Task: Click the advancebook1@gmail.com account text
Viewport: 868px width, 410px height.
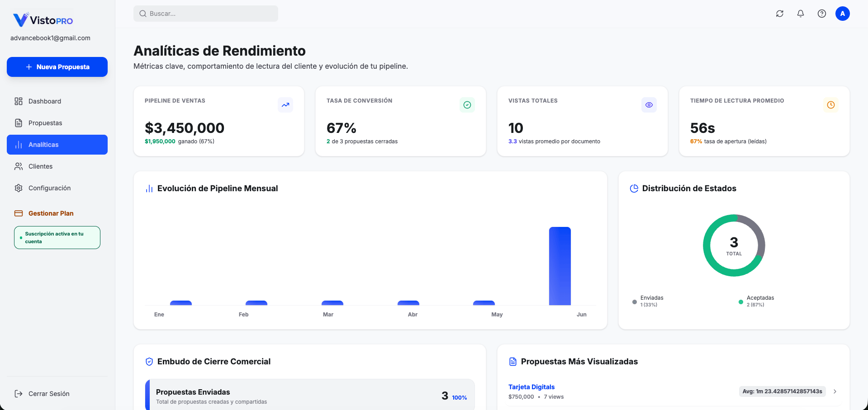Action: coord(50,38)
